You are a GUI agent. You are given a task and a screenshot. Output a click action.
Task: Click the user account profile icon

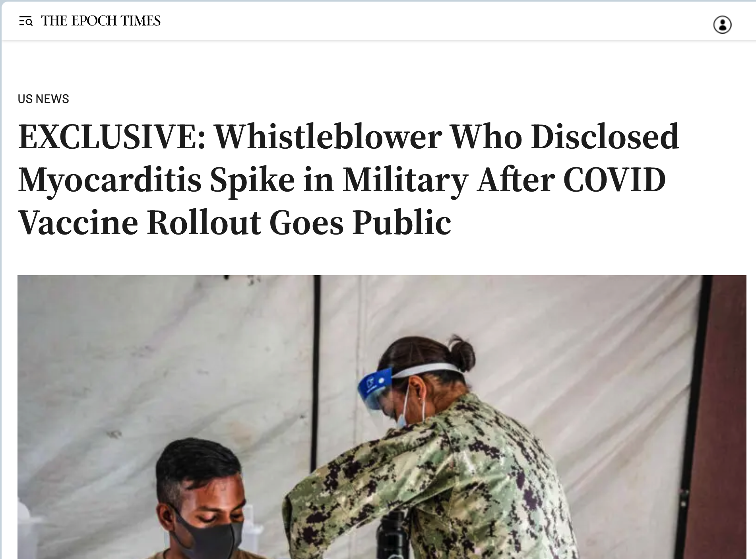pyautogui.click(x=722, y=25)
